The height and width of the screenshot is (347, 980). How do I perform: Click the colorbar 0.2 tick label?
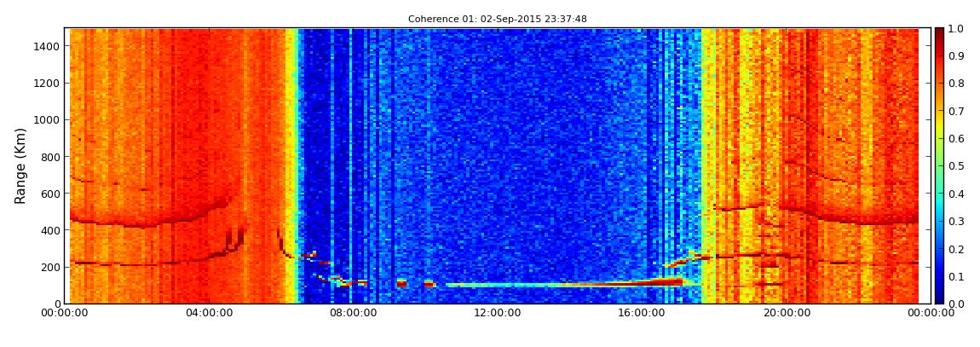coord(956,249)
